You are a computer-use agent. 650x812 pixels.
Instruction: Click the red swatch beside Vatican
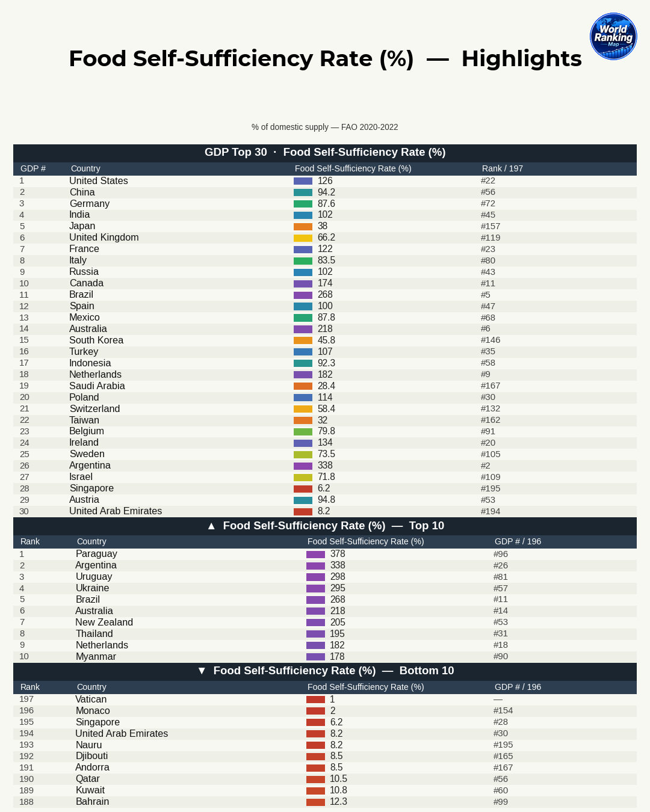point(315,700)
